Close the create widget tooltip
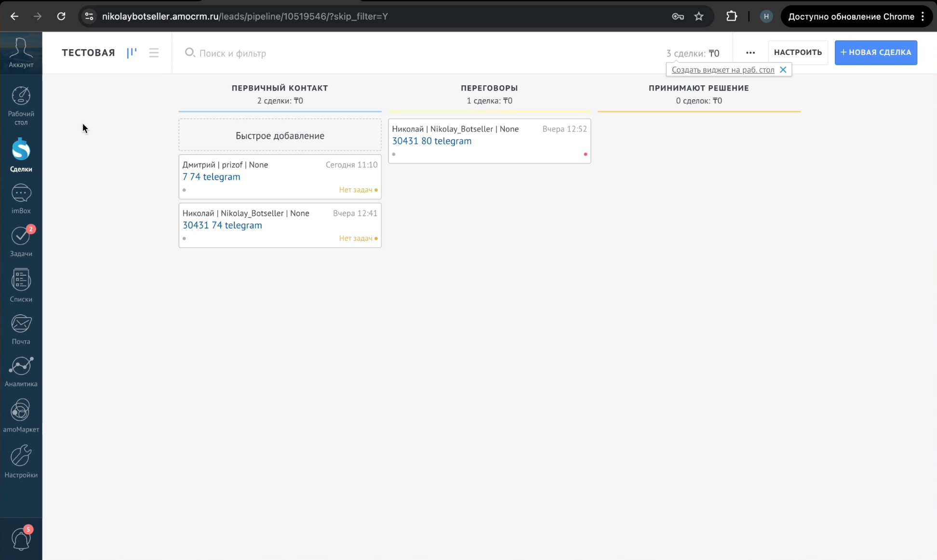This screenshot has width=937, height=560. click(x=783, y=70)
